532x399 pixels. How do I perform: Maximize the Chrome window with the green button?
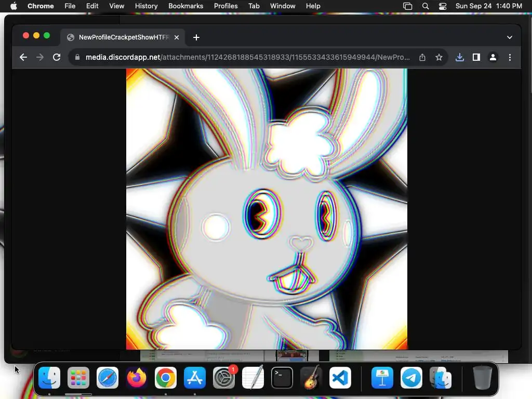click(x=47, y=36)
